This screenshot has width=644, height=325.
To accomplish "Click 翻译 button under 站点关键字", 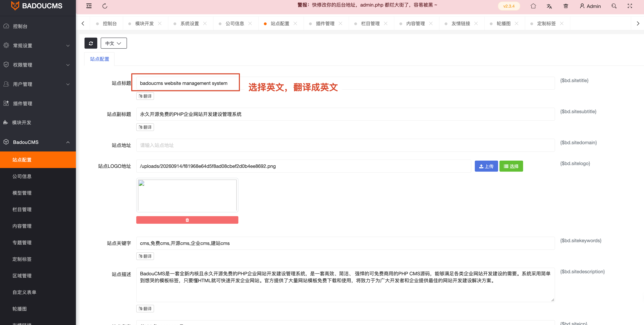I will [x=145, y=256].
